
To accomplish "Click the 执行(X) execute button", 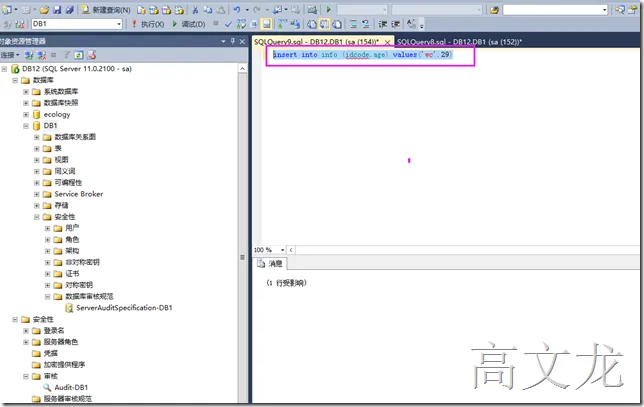I will click(148, 24).
